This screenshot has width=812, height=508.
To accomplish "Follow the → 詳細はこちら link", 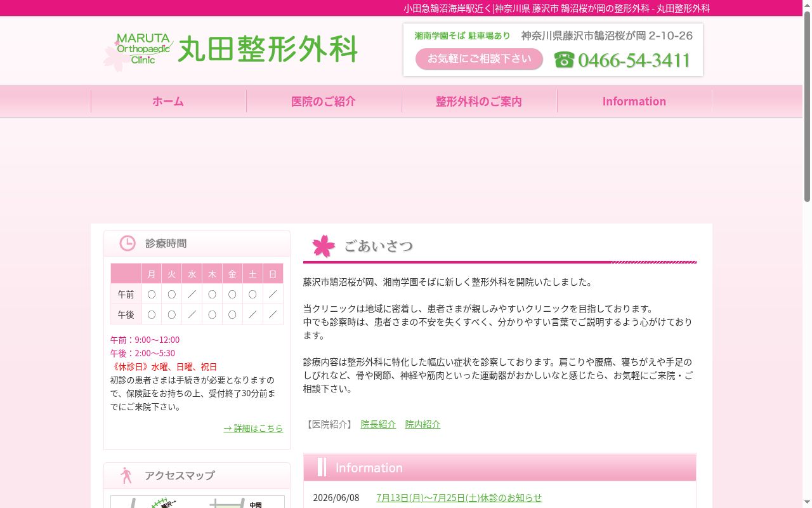I will click(253, 428).
